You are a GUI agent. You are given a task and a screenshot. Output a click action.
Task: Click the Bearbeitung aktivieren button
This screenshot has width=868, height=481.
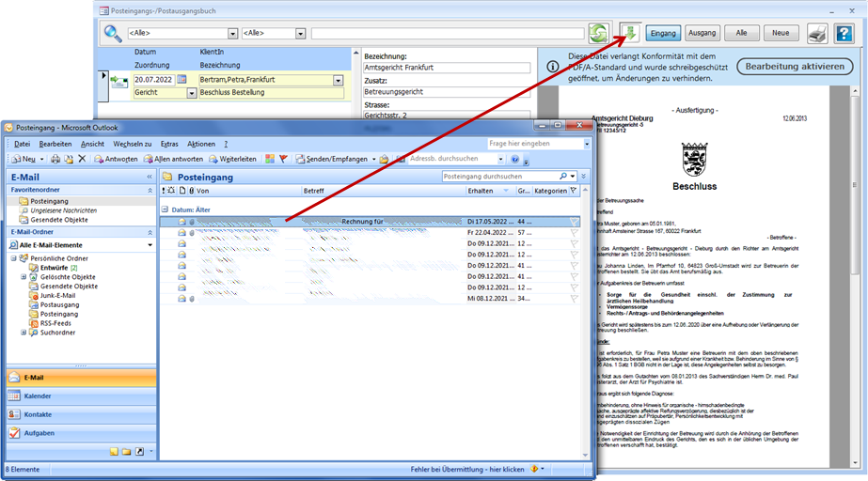795,67
